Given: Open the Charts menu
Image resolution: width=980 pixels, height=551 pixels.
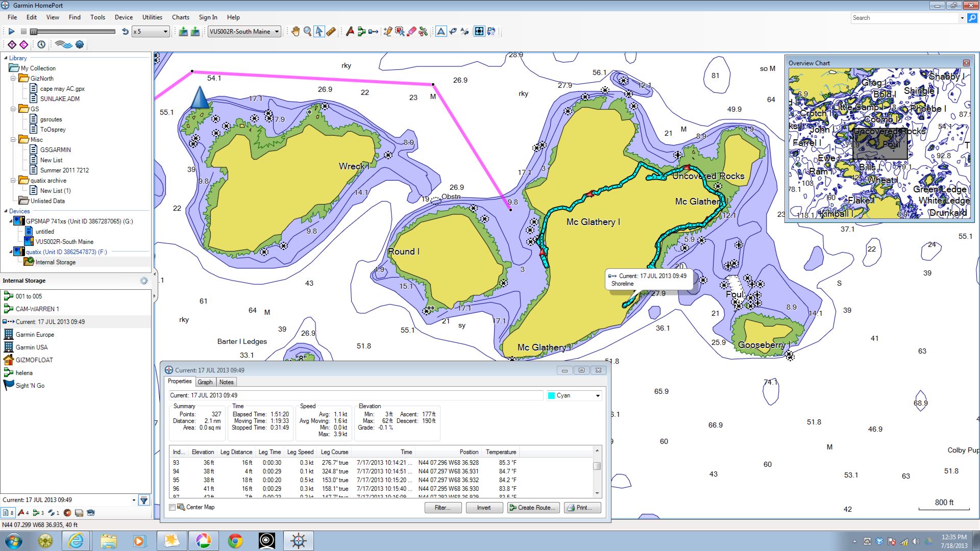Looking at the screenshot, I should (x=180, y=17).
